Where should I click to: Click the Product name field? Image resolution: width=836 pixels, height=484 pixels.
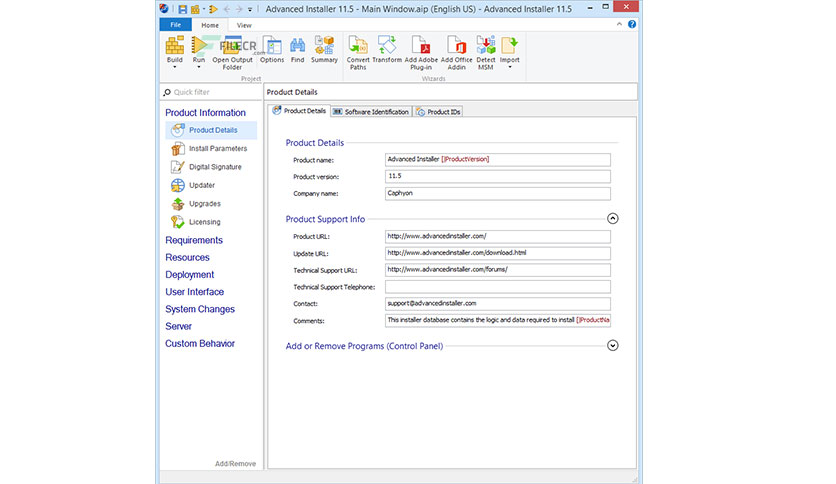pos(497,159)
